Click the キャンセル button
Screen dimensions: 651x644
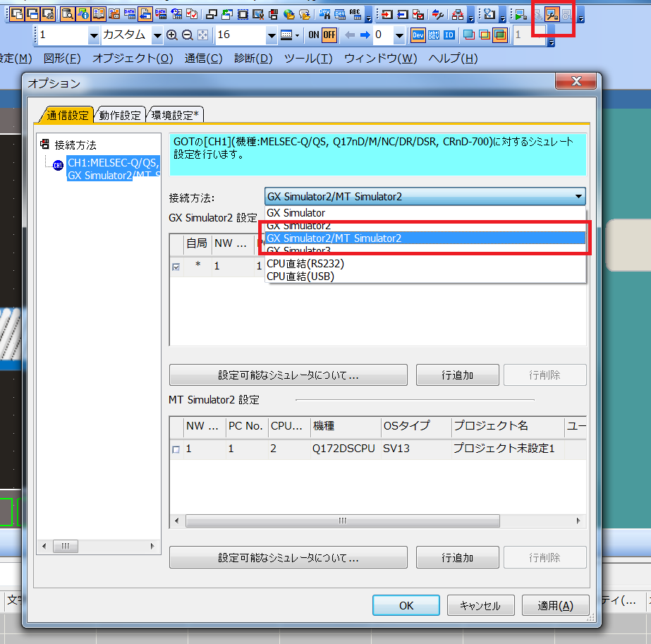[480, 605]
